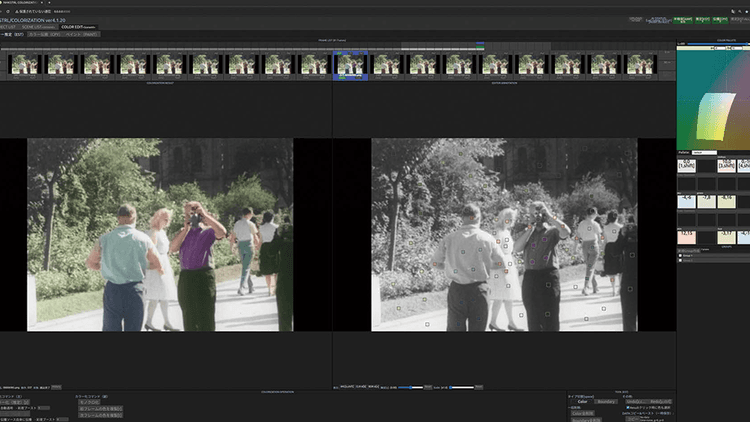This screenshot has height=422, width=750.
Task: Pick the light blue palette swatch
Action: [x=686, y=201]
